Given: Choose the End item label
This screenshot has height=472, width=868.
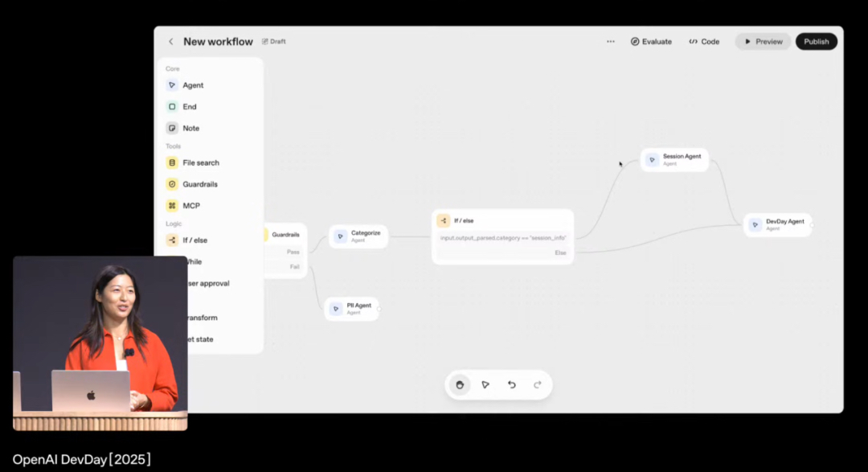Looking at the screenshot, I should tap(190, 106).
